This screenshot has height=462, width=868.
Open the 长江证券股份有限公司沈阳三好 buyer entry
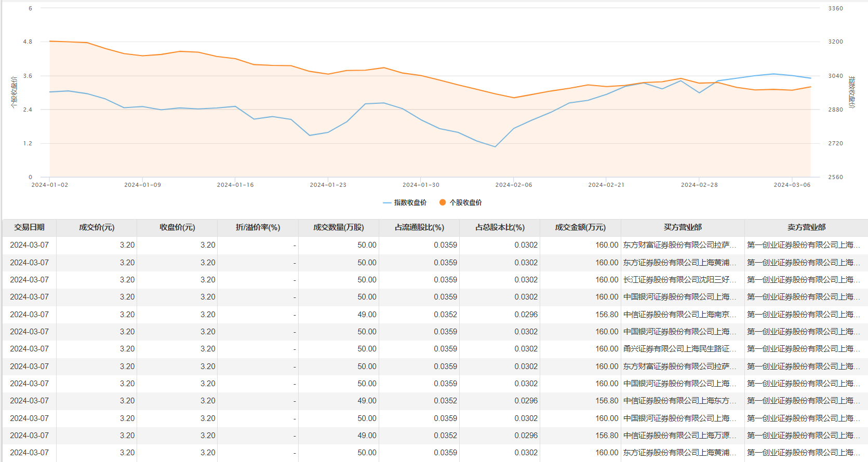[679, 280]
